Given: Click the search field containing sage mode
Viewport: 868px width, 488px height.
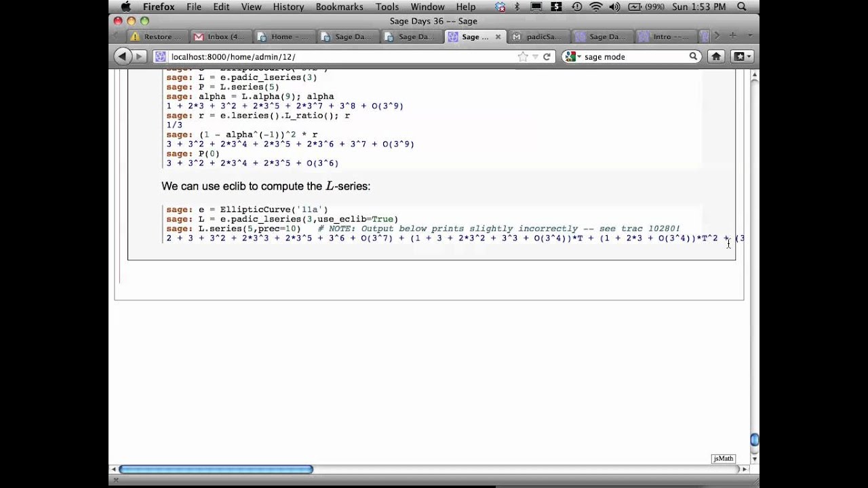Looking at the screenshot, I should click(x=635, y=57).
